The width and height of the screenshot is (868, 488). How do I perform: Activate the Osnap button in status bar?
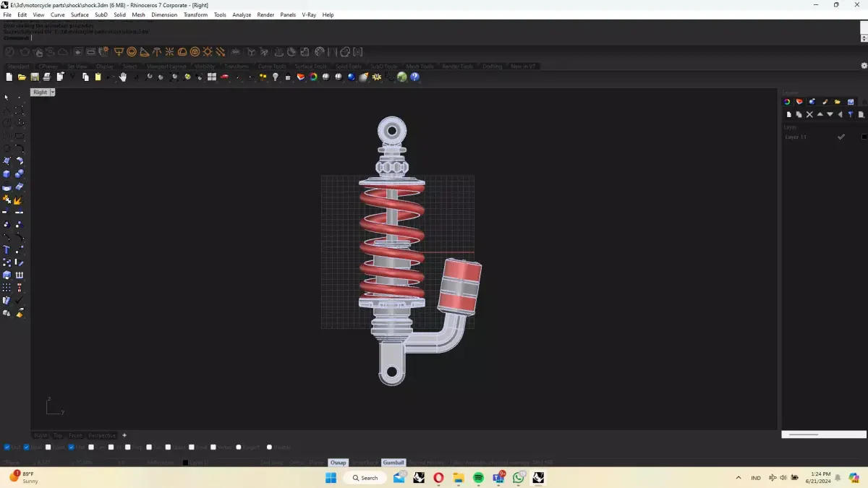(338, 462)
